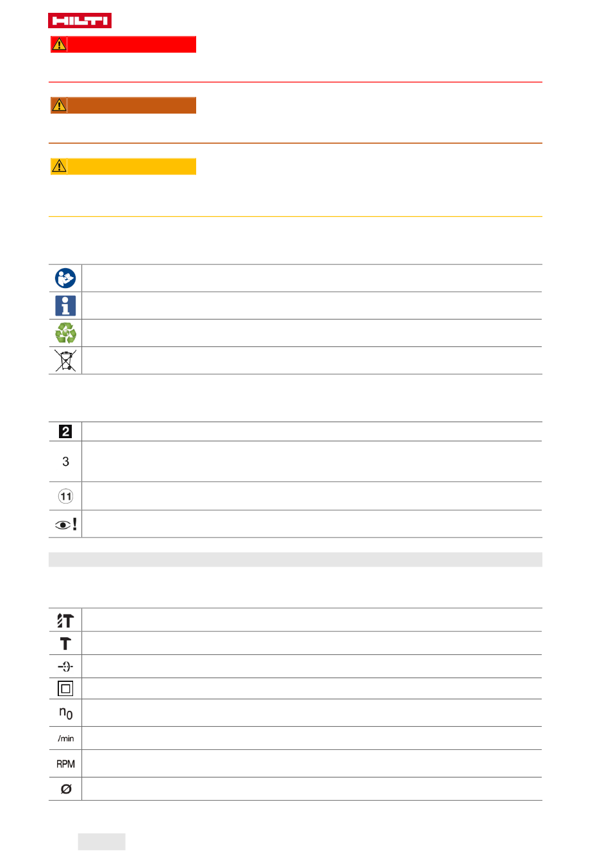Click the warning triangle on the orange banner
The height and width of the screenshot is (868, 609).
(59, 105)
